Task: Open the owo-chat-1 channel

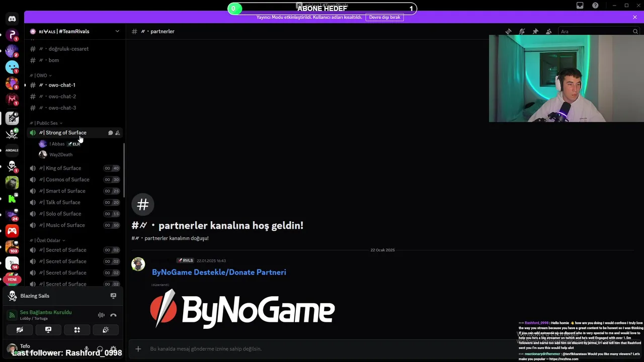Action: pyautogui.click(x=74, y=85)
